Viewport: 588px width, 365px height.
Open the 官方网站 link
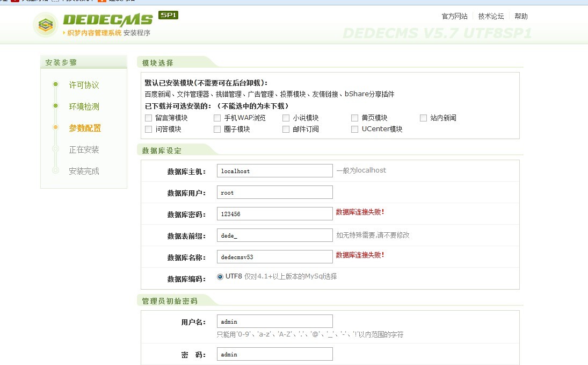[x=454, y=16]
